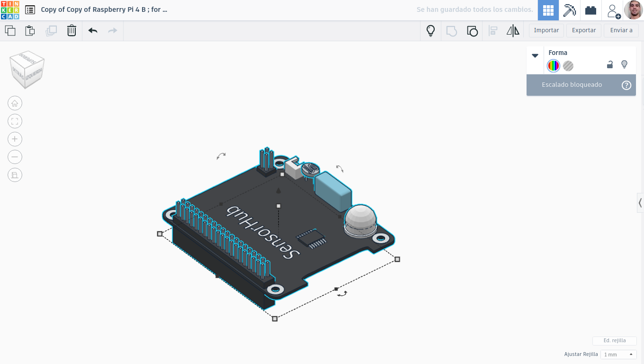The height and width of the screenshot is (364, 644).
Task: Open the user profile avatar
Action: click(633, 10)
